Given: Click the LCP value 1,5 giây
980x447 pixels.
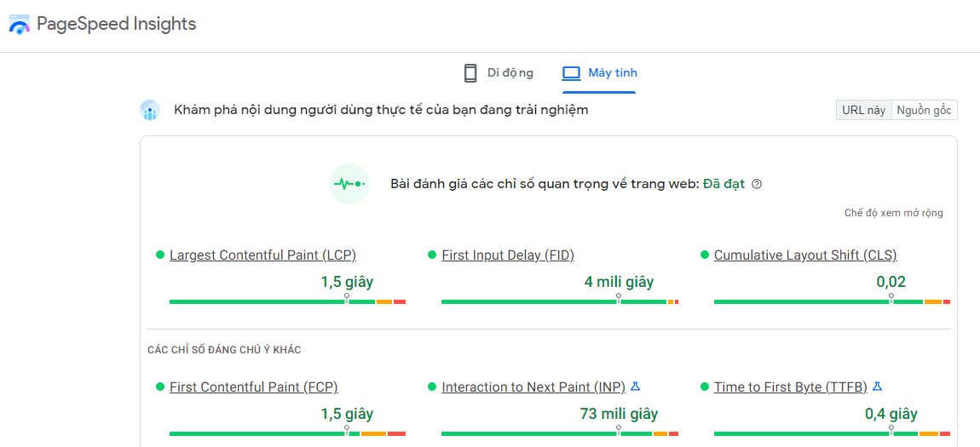Looking at the screenshot, I should [347, 282].
